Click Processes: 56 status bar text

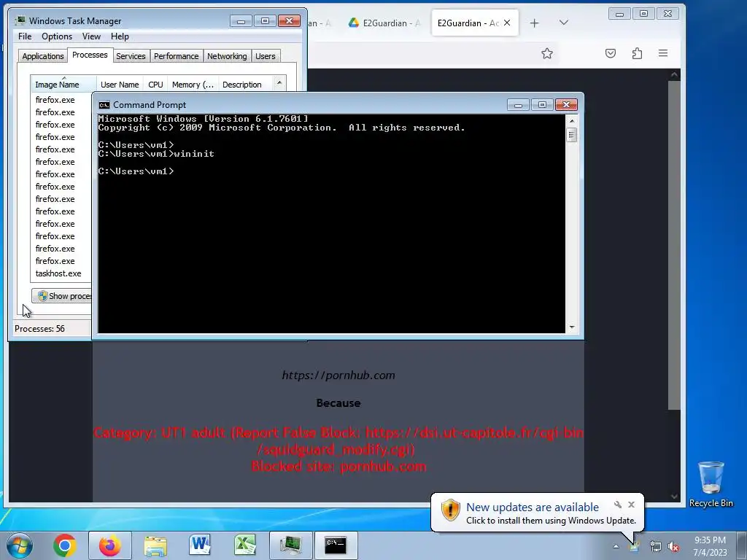pos(39,329)
